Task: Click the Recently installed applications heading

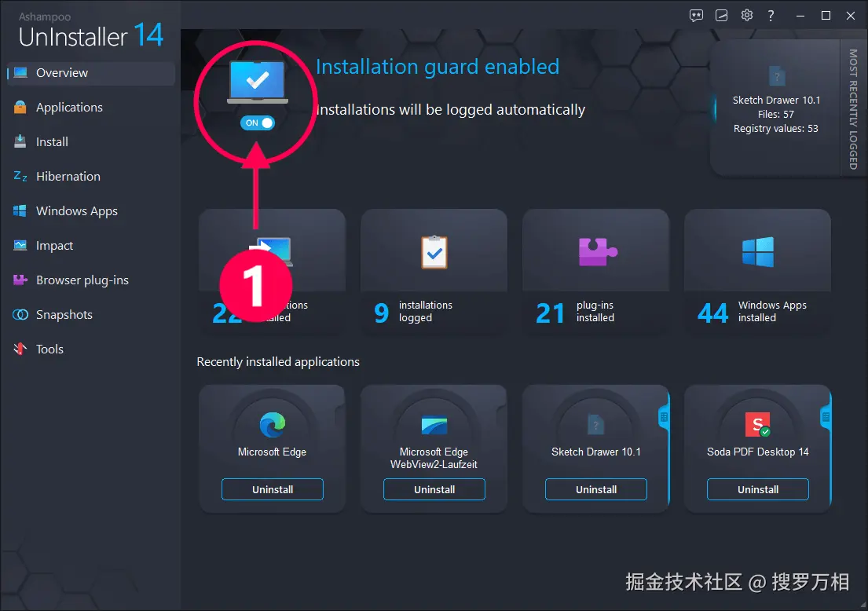Action: point(278,362)
